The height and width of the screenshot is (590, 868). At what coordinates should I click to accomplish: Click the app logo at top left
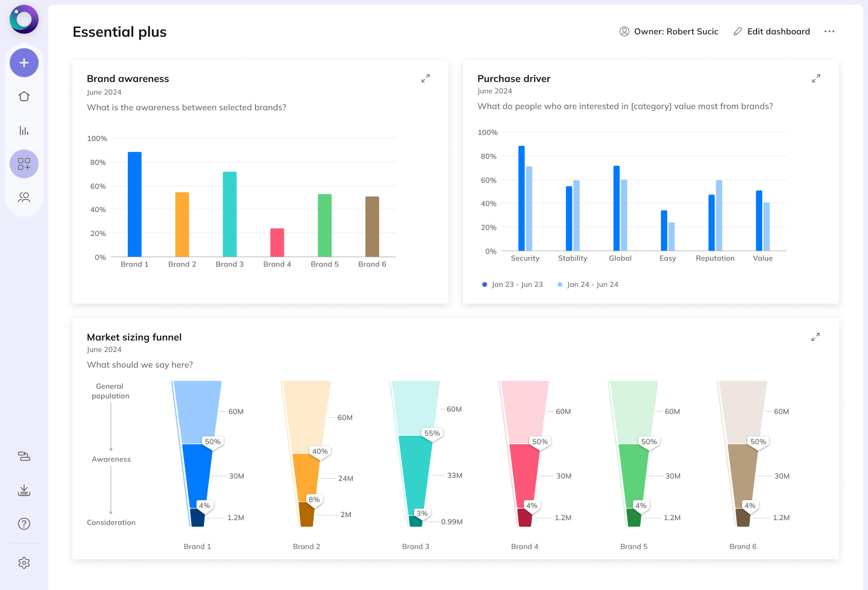(24, 19)
